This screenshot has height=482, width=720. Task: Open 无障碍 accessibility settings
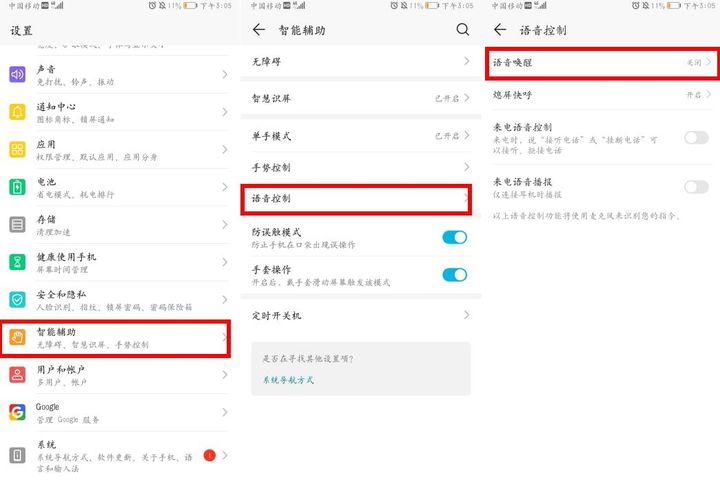(x=360, y=62)
